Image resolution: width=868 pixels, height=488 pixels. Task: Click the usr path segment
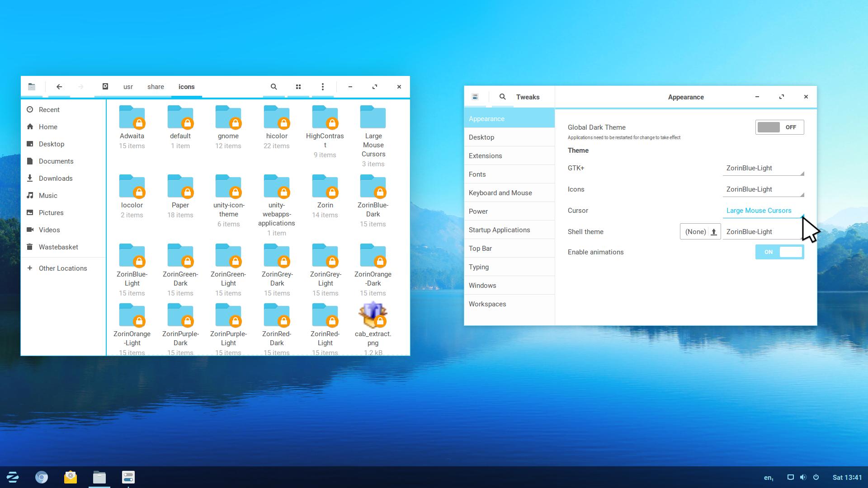coord(128,87)
